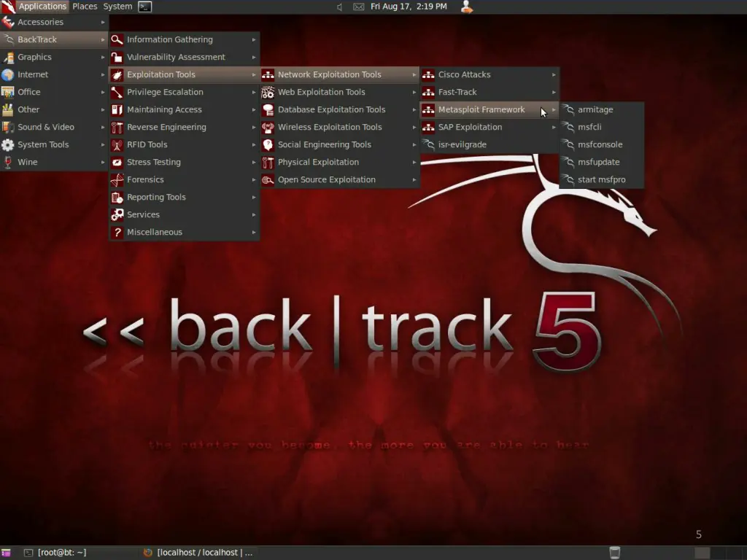The height and width of the screenshot is (560, 747).
Task: Click the show desktop icon bottom-left
Action: pyautogui.click(x=6, y=553)
